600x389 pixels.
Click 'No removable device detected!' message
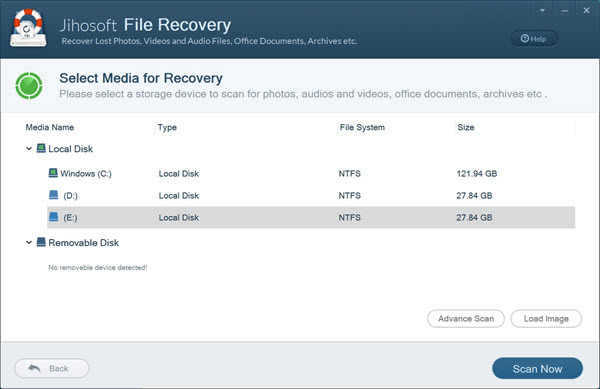point(98,267)
